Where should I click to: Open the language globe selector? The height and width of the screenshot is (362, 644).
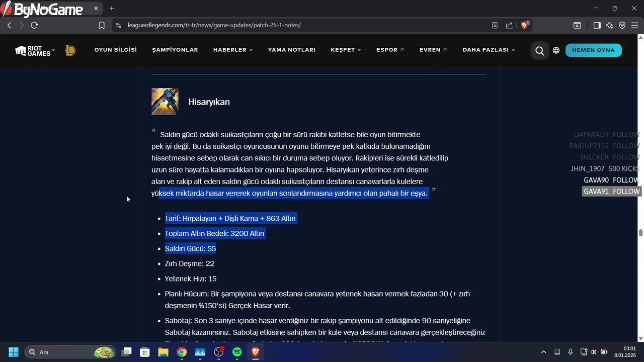(x=556, y=50)
